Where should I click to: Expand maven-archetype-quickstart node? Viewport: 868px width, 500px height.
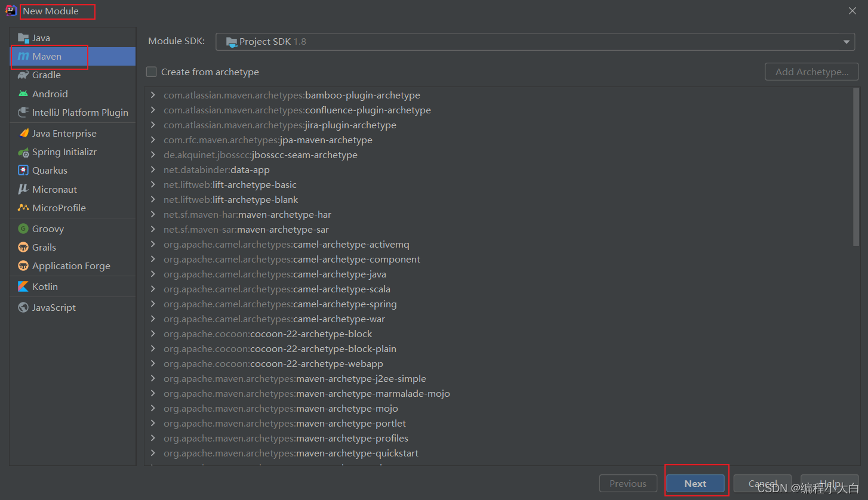153,453
